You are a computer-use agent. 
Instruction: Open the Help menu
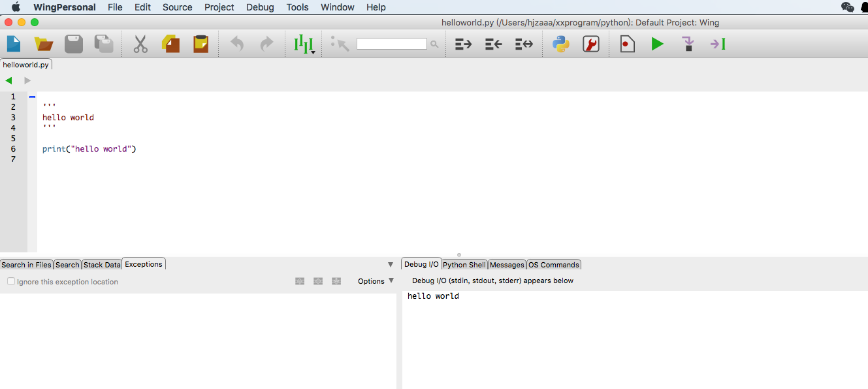coord(376,7)
